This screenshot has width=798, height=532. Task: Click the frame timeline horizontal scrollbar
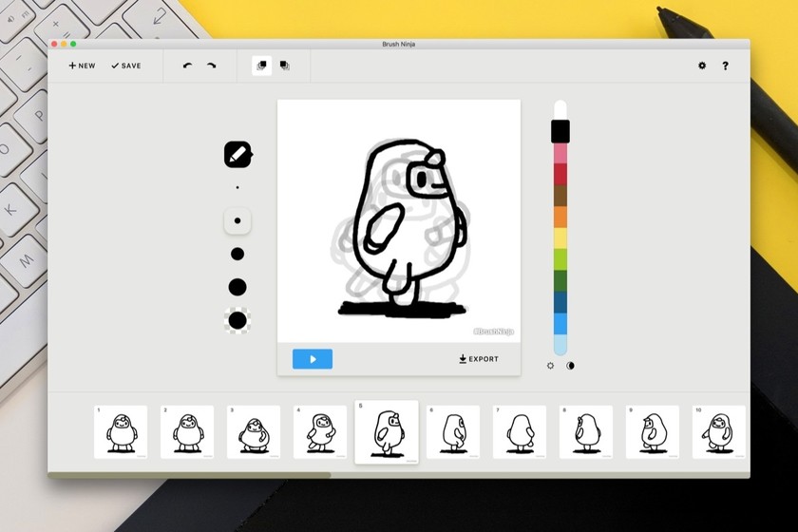(189, 475)
